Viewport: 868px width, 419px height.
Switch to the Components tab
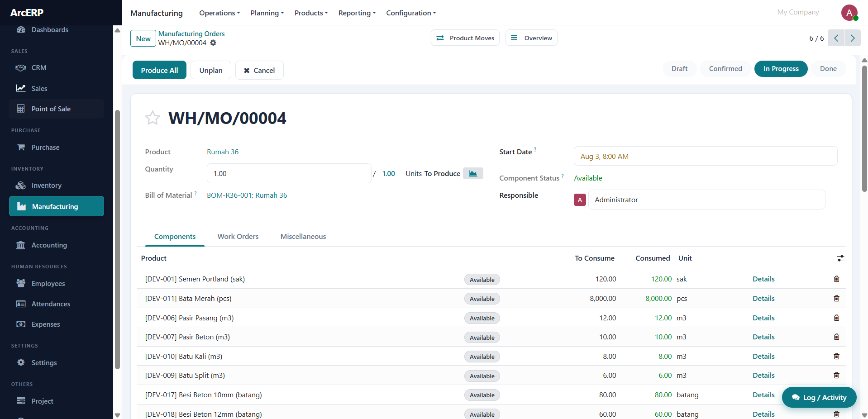pyautogui.click(x=175, y=237)
